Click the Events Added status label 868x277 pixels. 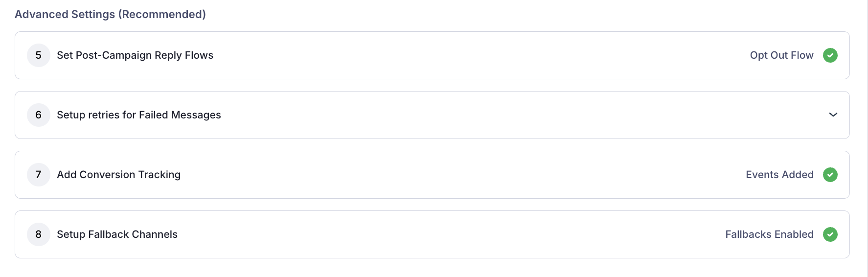pos(779,175)
